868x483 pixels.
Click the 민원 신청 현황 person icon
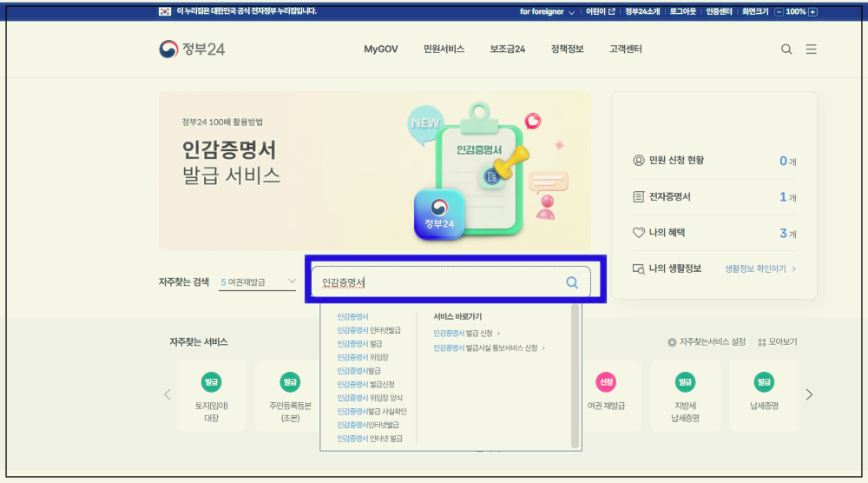(x=638, y=160)
